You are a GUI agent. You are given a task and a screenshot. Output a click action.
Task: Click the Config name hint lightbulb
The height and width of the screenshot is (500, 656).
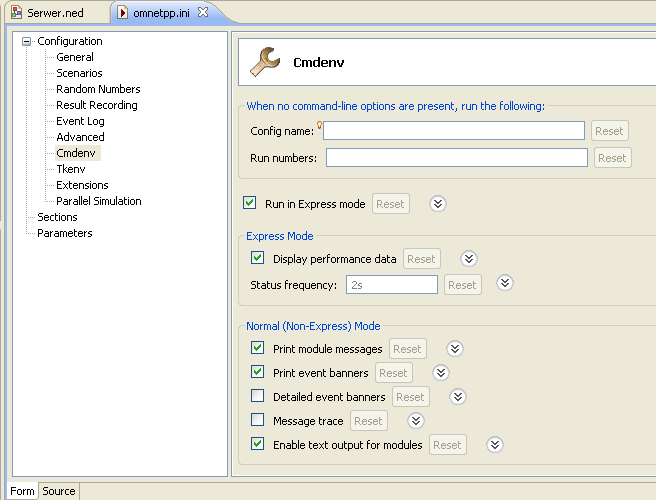tap(319, 124)
